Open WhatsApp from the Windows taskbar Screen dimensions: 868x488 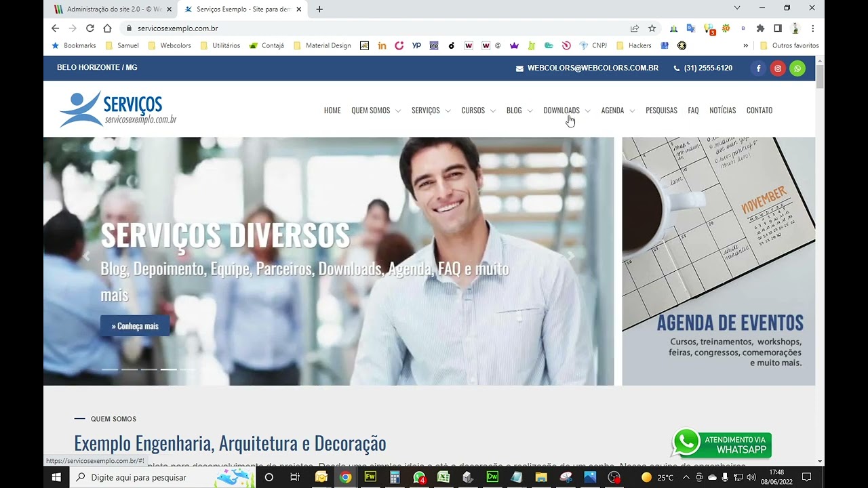419,477
